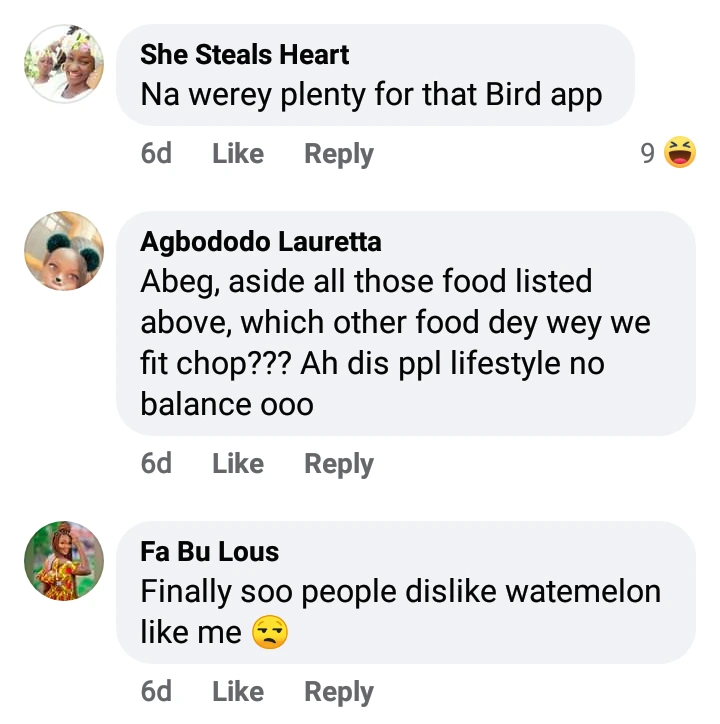Select the "Na werey plenty" comment text
This screenshot has height=724, width=720.
click(371, 95)
